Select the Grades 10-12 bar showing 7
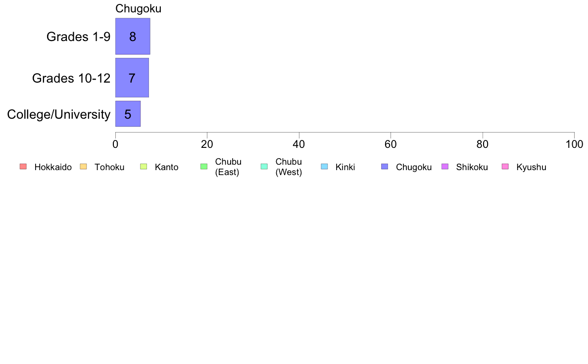588x364 pixels. pos(132,78)
